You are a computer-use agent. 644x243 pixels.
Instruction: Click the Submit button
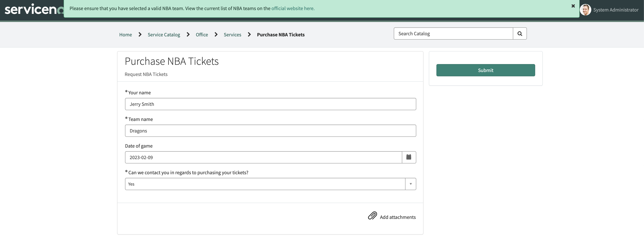485,70
